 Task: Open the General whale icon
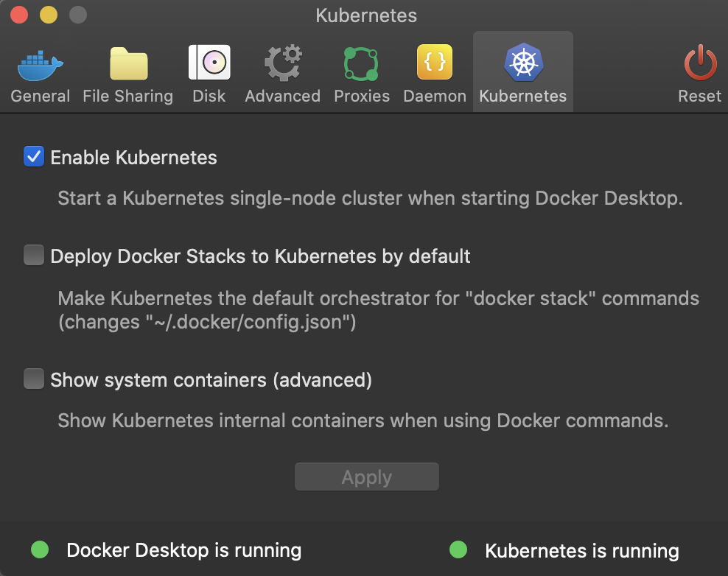tap(41, 65)
